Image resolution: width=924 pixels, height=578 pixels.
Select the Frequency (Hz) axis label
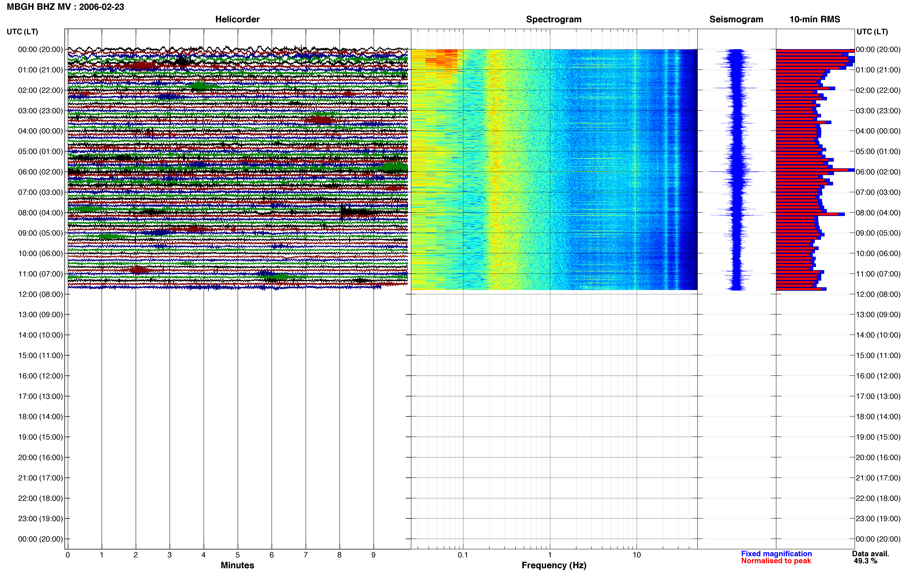(x=554, y=565)
